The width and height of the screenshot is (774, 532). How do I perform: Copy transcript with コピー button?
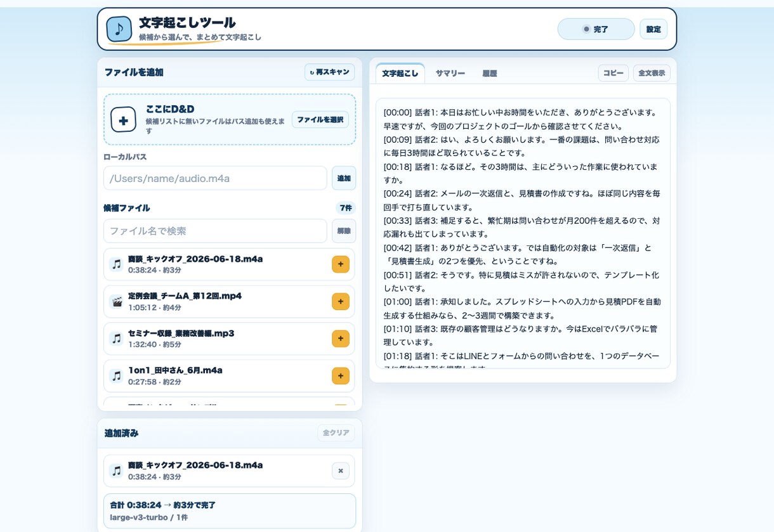click(x=613, y=73)
